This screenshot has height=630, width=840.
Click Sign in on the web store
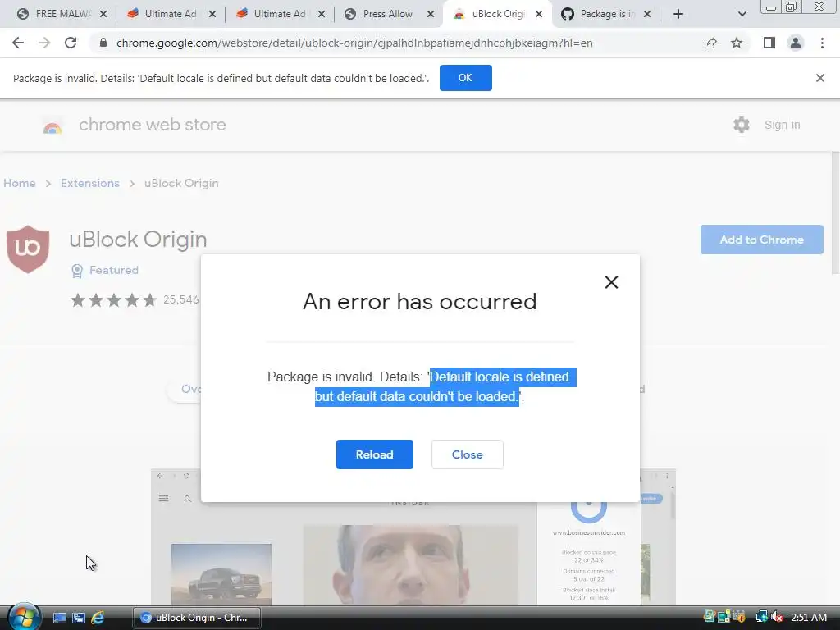tap(782, 125)
